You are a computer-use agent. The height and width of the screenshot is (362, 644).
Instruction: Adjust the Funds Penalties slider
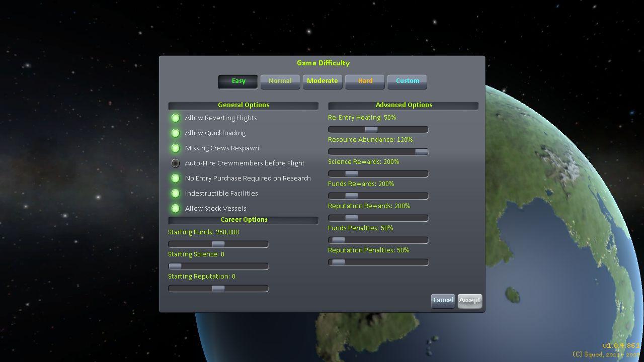378,240
